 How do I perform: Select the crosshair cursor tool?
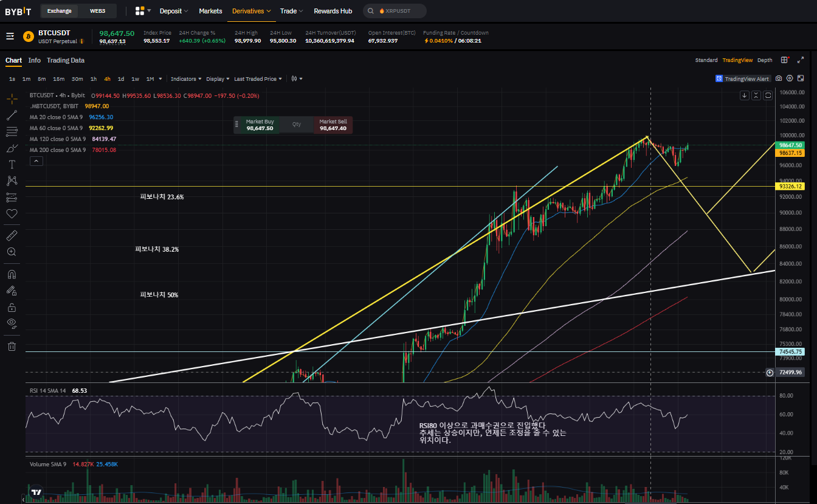[x=12, y=99]
